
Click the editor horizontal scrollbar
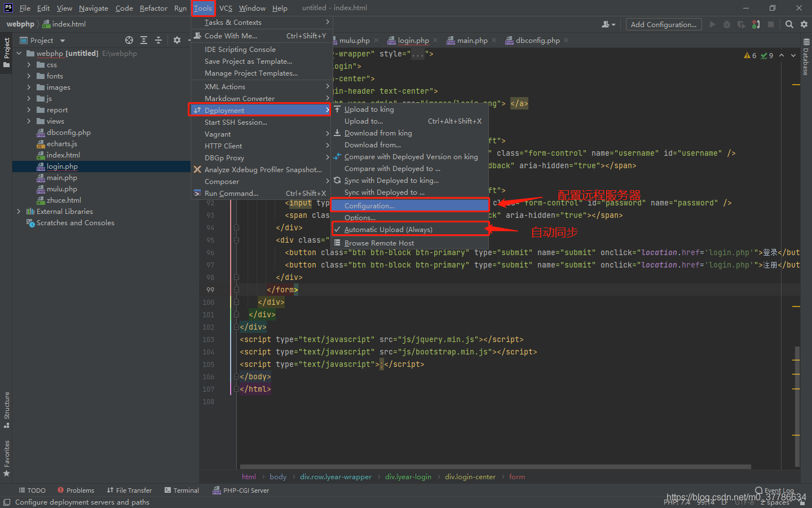tap(495, 467)
